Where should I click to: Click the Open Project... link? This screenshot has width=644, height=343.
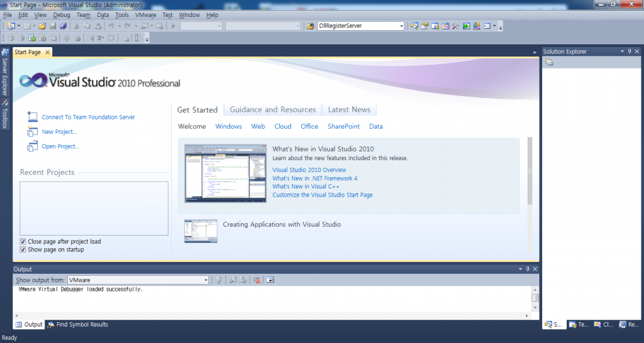click(x=60, y=146)
